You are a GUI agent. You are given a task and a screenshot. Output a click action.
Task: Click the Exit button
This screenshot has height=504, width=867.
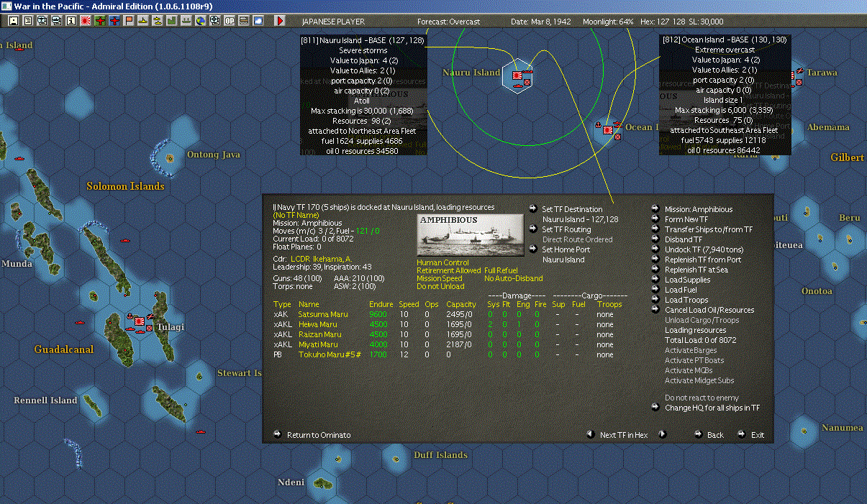(x=758, y=435)
